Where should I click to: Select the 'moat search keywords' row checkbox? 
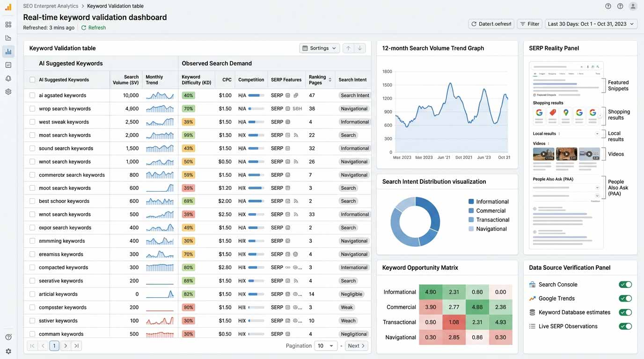pyautogui.click(x=32, y=135)
